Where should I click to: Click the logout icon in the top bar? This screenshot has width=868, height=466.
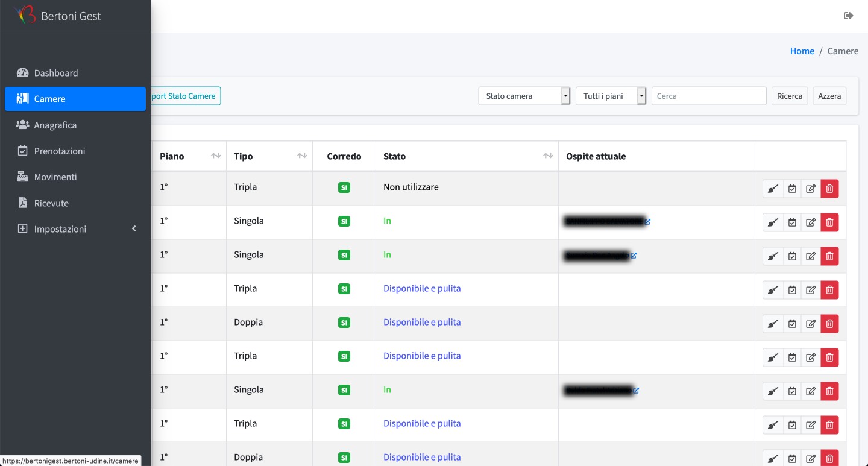pos(849,16)
